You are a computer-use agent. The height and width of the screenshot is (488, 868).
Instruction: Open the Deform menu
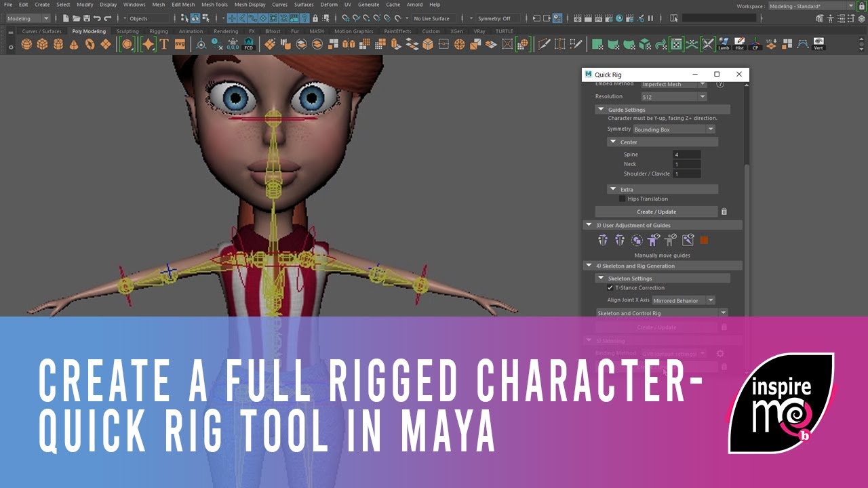click(x=329, y=5)
